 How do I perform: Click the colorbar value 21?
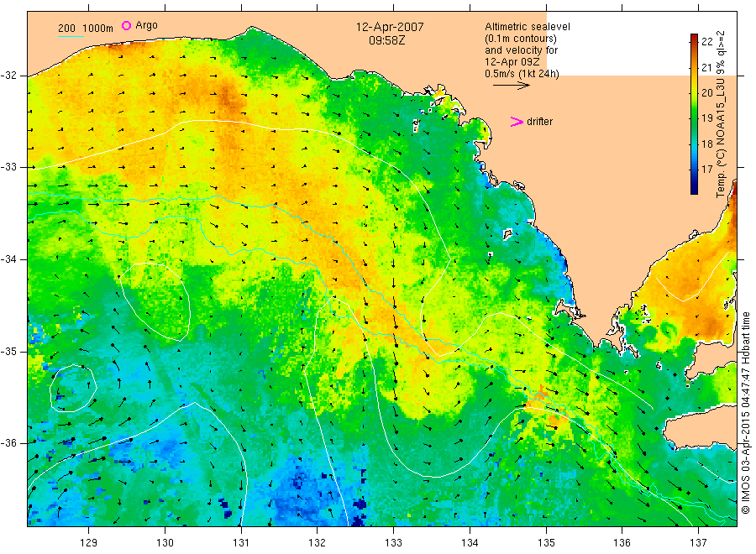(x=706, y=67)
